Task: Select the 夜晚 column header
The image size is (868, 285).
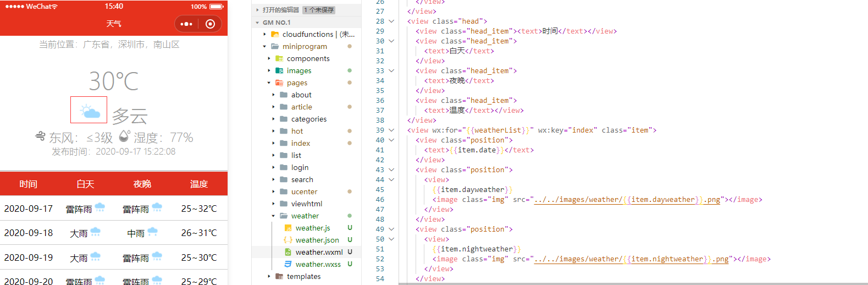Action: [x=142, y=184]
